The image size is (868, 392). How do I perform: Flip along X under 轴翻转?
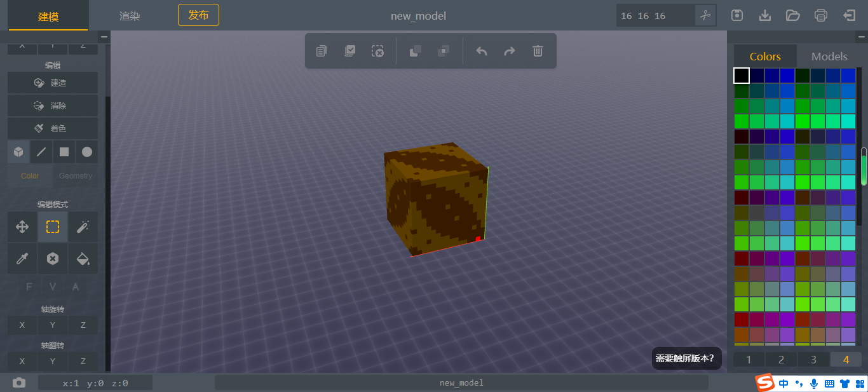(22, 361)
